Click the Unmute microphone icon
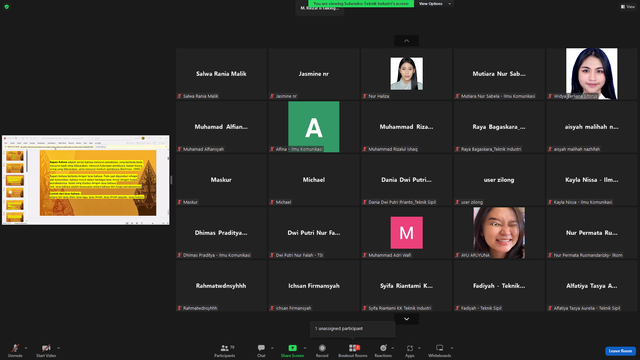 pos(15,348)
